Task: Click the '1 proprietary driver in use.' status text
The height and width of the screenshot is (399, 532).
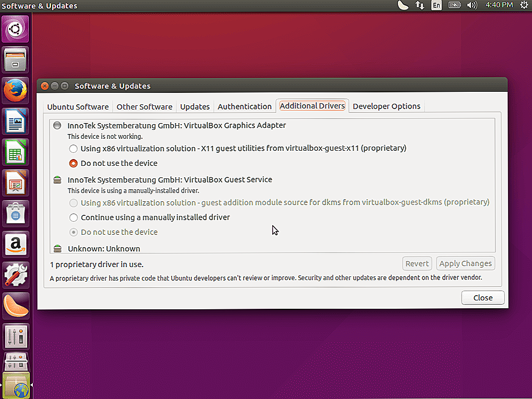Action: point(96,264)
